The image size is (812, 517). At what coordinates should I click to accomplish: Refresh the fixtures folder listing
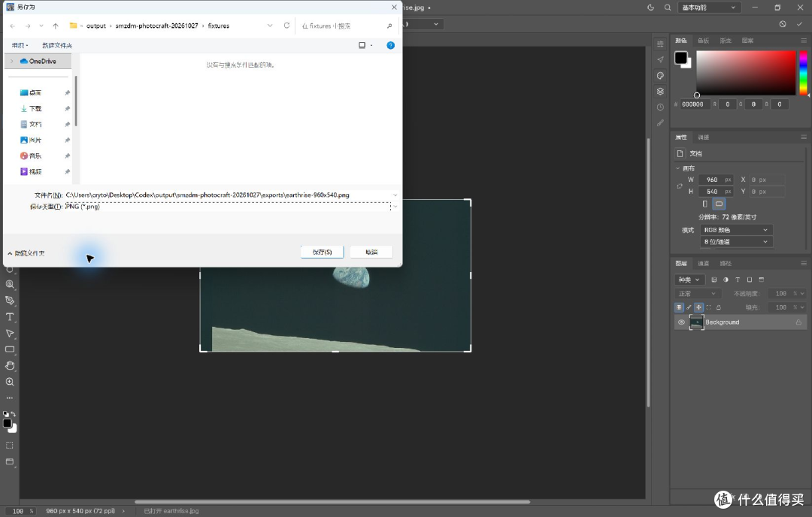286,26
